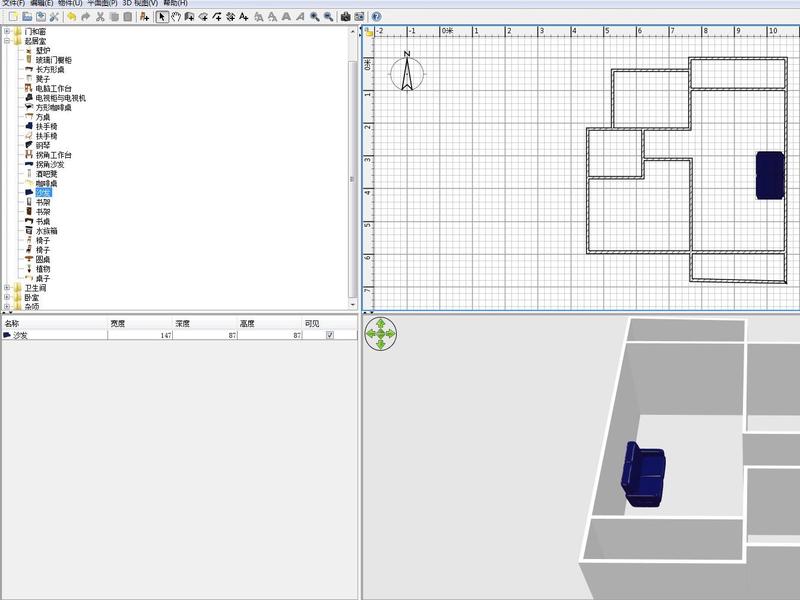Select the Create walls tool
The height and width of the screenshot is (600, 800).
tap(189, 17)
